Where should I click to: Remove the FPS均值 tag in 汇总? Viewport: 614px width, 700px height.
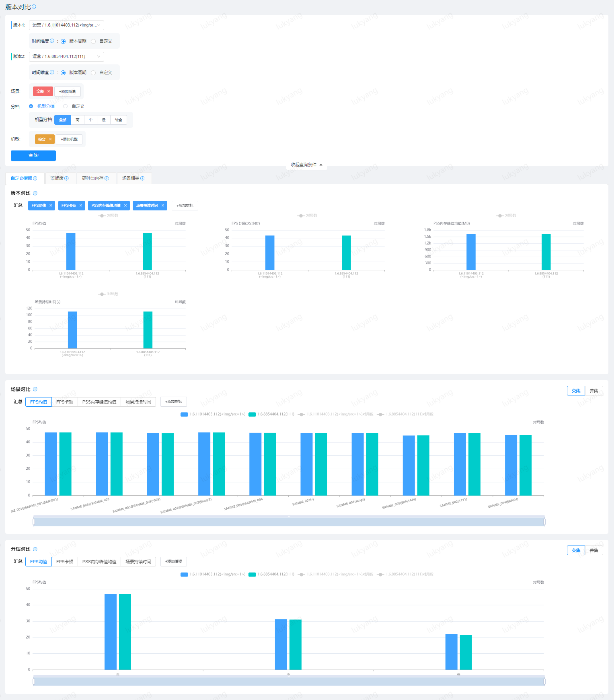click(51, 206)
